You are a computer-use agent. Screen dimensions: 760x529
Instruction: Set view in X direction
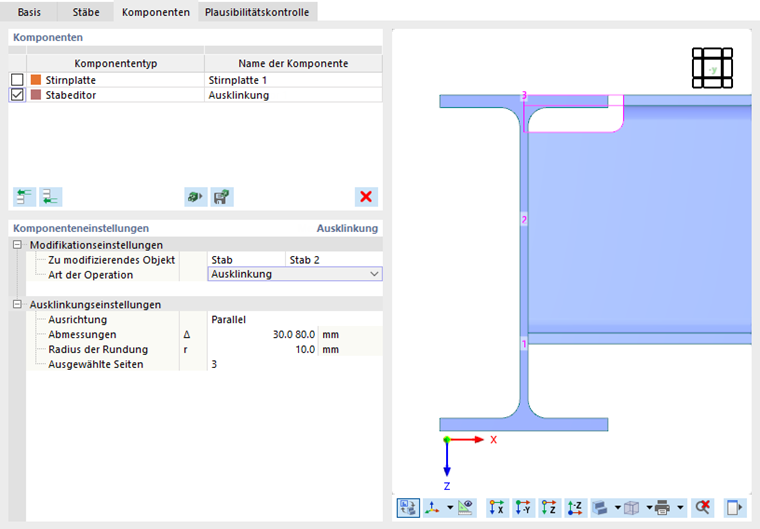click(497, 508)
